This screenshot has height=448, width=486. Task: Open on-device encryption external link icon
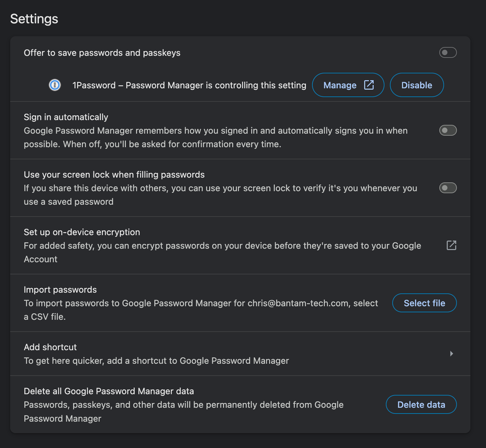[451, 245]
